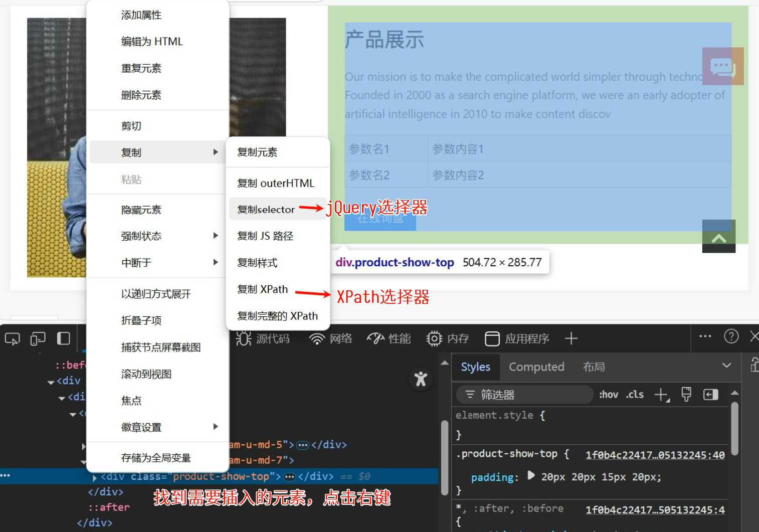Click the dock side panel icon
This screenshot has height=532, width=759.
[x=64, y=338]
